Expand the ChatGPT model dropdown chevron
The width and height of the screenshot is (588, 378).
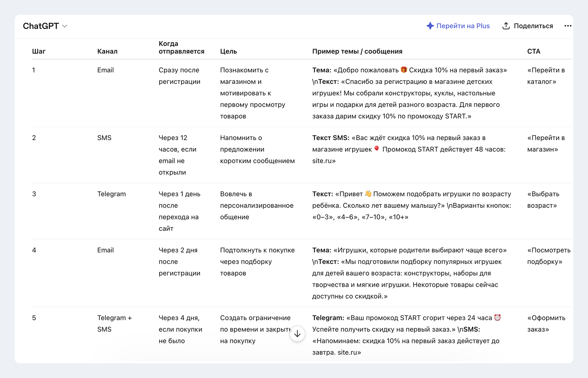(x=64, y=26)
